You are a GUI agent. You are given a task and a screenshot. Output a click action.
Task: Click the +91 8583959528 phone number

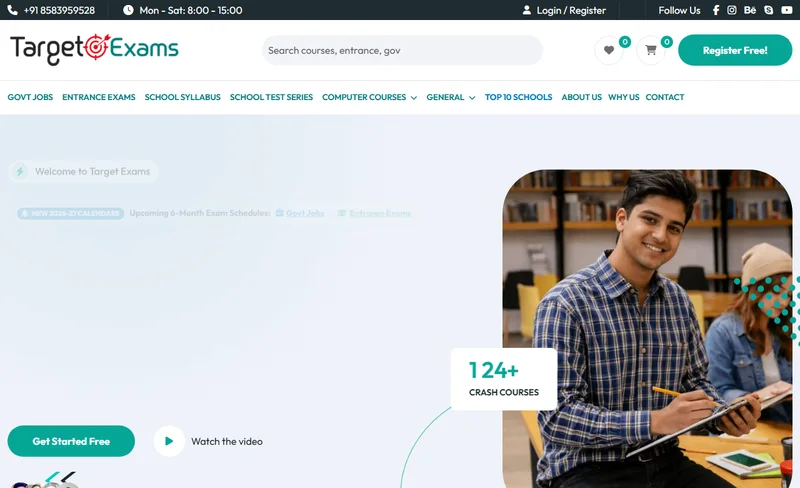click(59, 10)
